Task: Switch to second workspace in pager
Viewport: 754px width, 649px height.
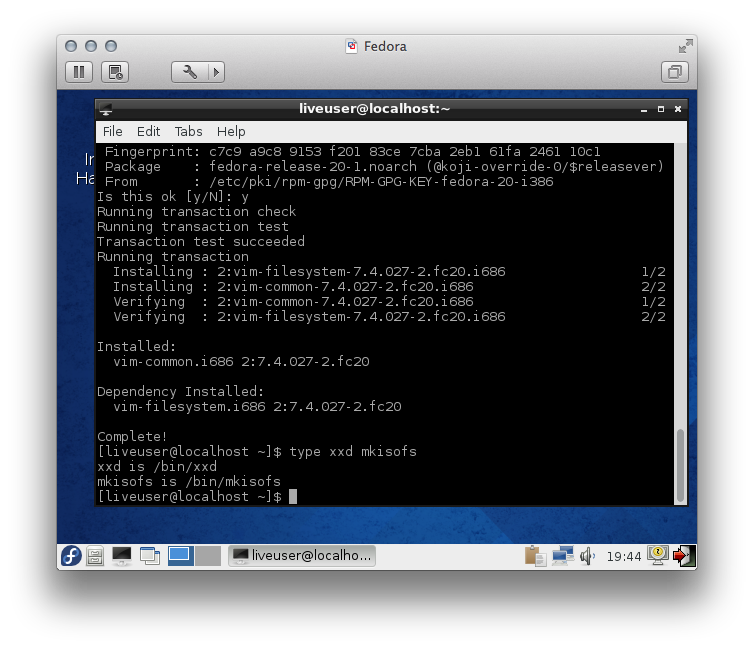Action: click(208, 556)
